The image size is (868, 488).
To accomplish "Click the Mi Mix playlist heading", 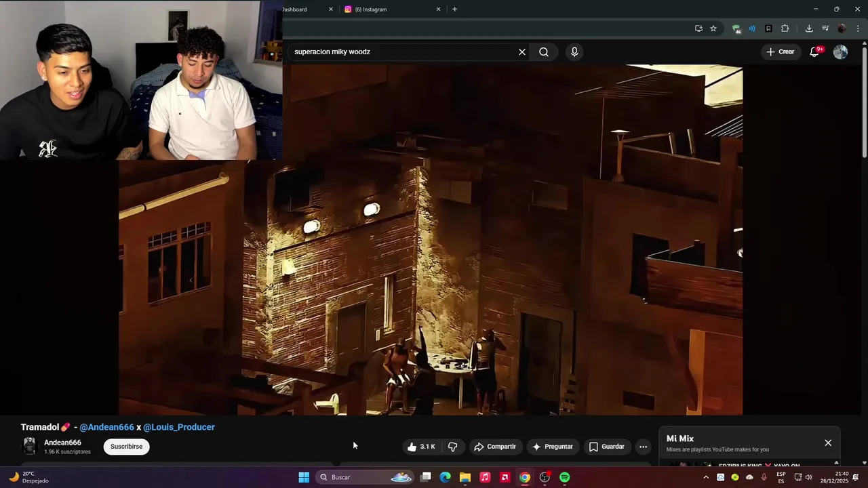I will (680, 439).
